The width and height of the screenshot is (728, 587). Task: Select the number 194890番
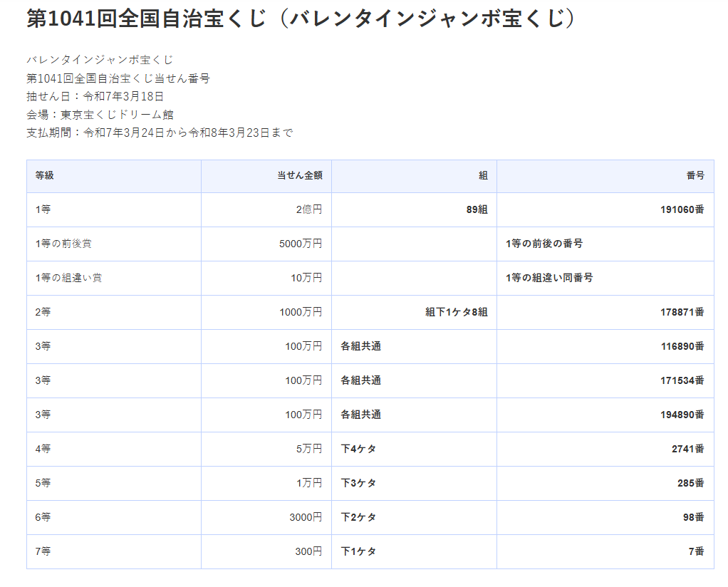click(x=682, y=415)
